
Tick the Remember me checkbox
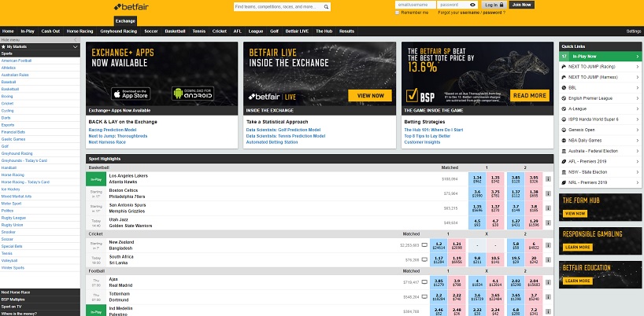click(397, 13)
